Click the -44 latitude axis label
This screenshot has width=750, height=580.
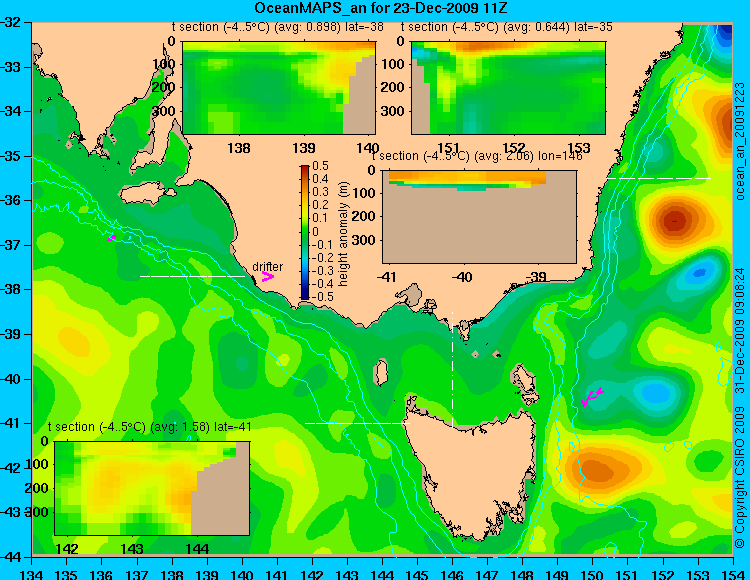pyautogui.click(x=10, y=557)
